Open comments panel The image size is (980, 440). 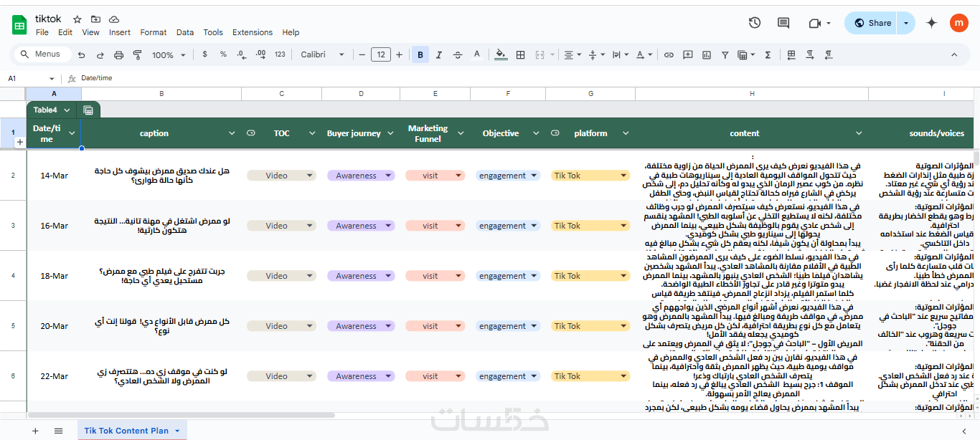tap(783, 23)
